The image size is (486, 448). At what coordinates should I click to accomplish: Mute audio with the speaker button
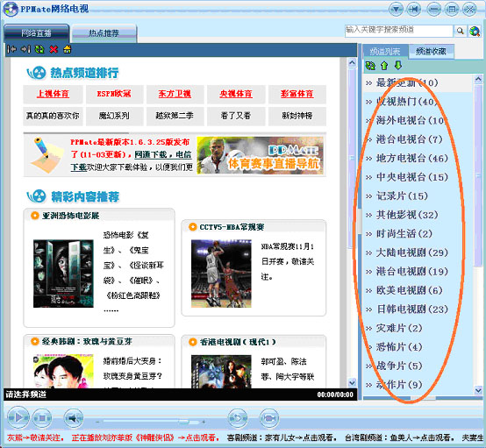[x=74, y=418]
